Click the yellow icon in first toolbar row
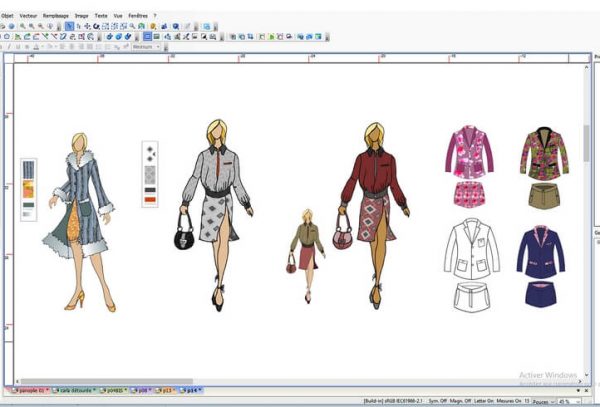 click(153, 26)
